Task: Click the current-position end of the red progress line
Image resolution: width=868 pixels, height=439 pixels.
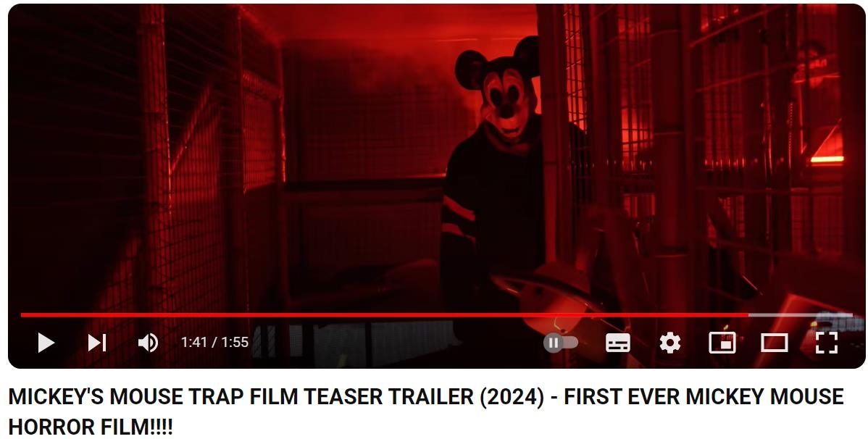Action: [x=748, y=315]
